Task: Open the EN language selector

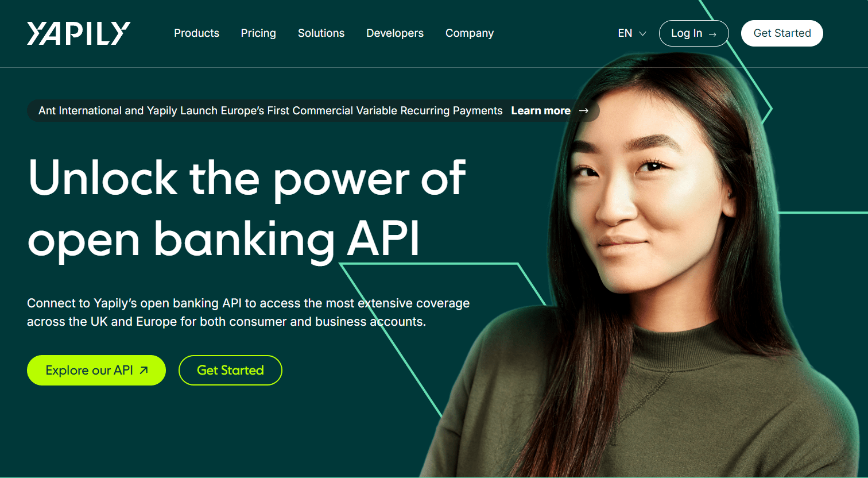Action: click(632, 33)
